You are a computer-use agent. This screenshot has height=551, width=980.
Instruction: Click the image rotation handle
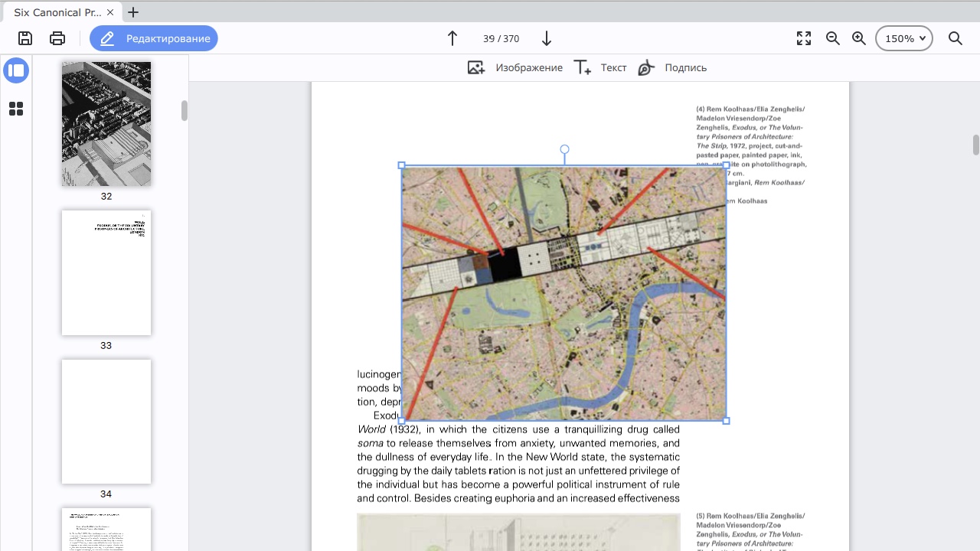point(564,149)
